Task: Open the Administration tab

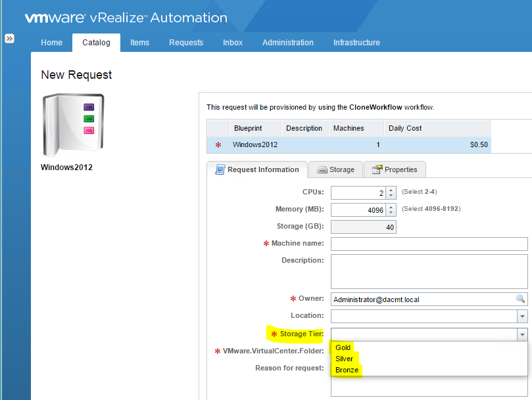Action: pos(288,43)
